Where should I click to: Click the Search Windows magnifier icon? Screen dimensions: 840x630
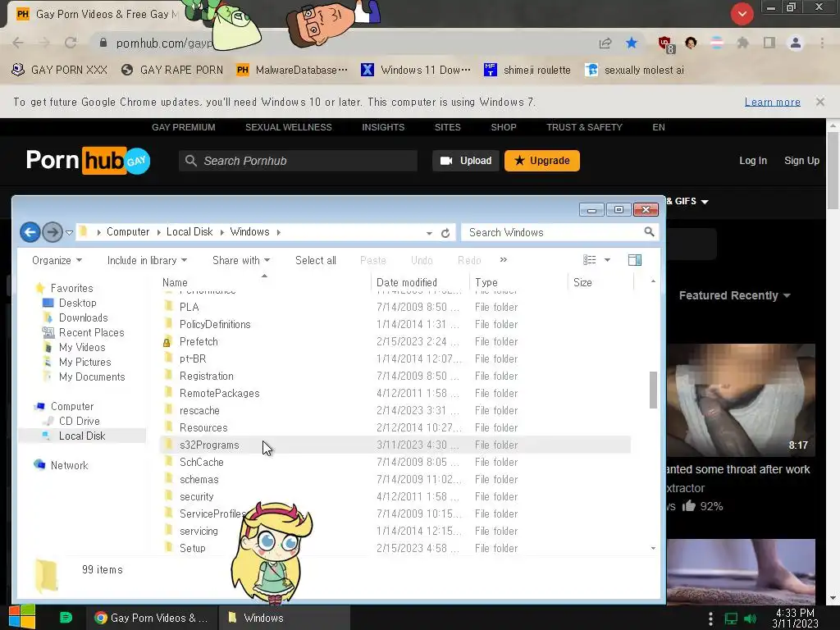click(x=649, y=232)
